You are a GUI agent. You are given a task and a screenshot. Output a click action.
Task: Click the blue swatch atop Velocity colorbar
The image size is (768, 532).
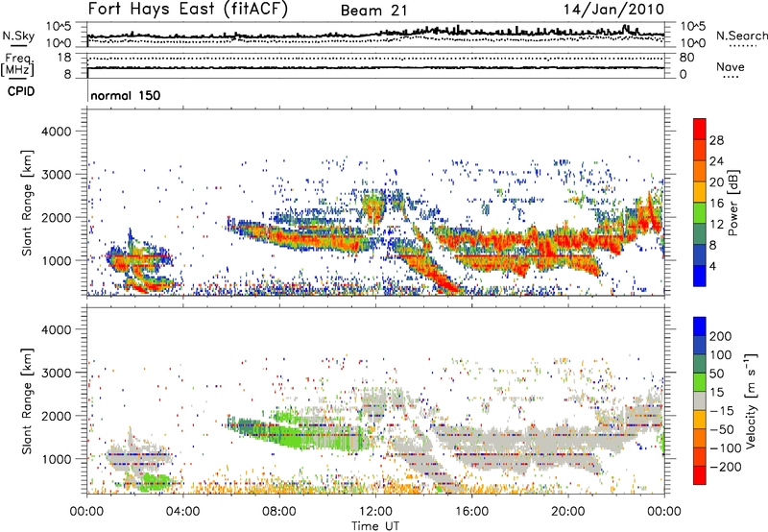pos(700,326)
